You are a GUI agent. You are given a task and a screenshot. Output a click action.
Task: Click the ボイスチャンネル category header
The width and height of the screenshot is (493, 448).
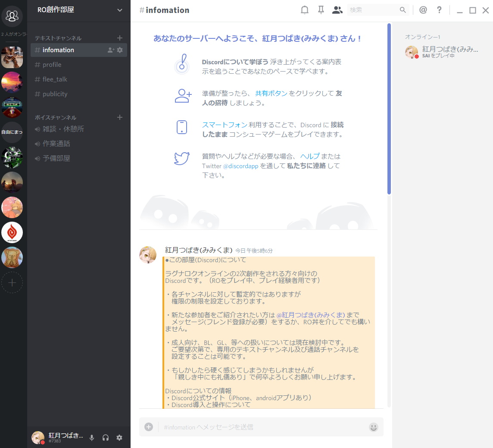pos(56,118)
